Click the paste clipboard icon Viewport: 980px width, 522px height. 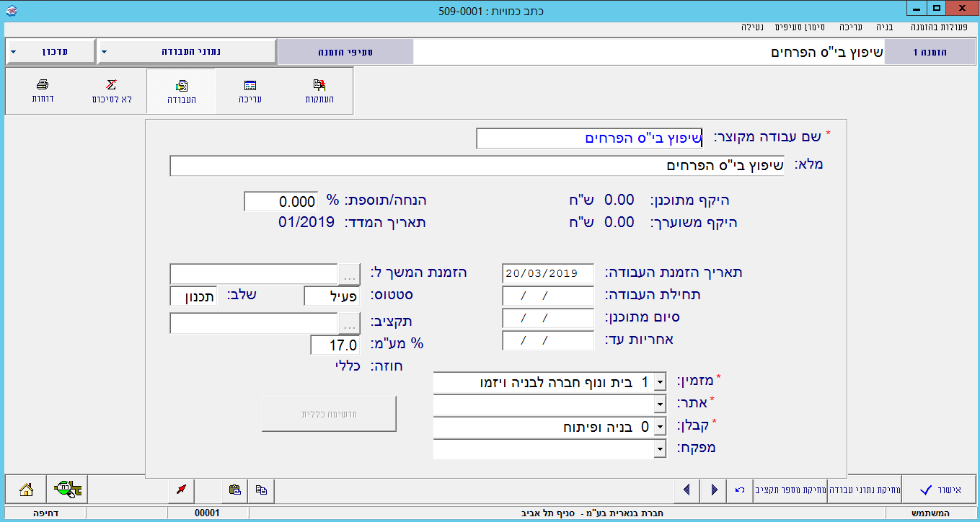tap(234, 490)
